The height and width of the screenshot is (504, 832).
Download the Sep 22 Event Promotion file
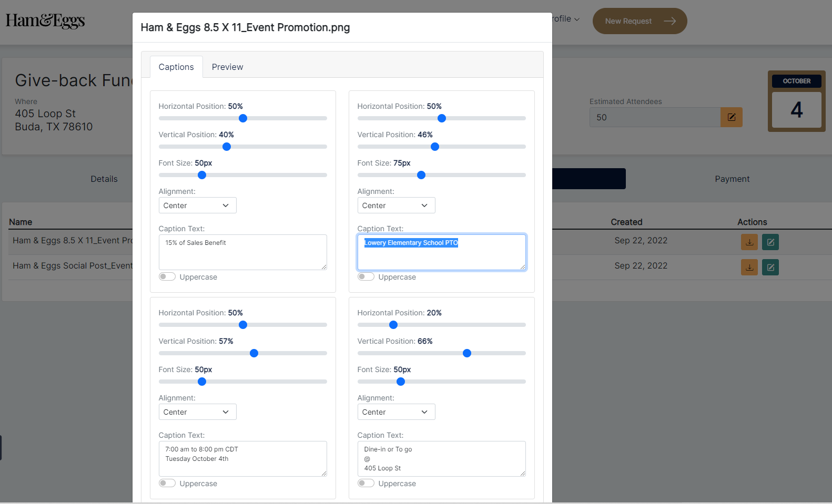[749, 242]
